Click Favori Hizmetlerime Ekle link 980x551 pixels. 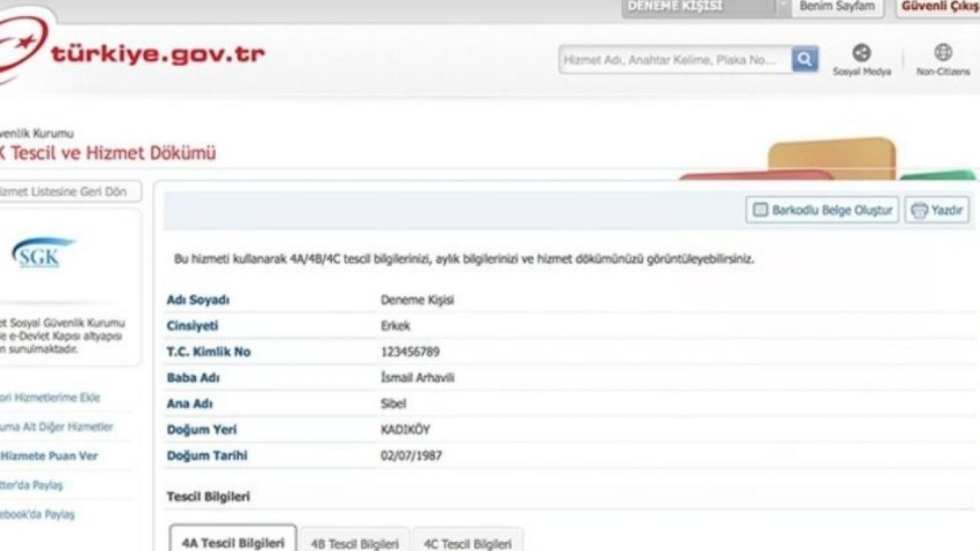click(x=51, y=398)
